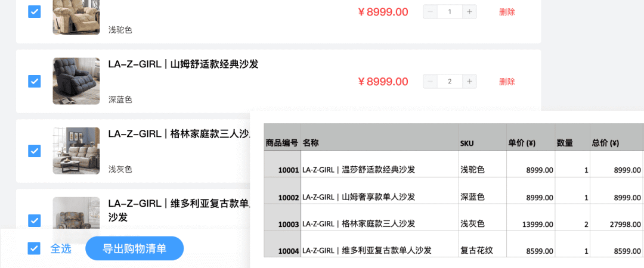
Task: Uncheck the 格林家庭款三人沙发 item
Action: 35,151
